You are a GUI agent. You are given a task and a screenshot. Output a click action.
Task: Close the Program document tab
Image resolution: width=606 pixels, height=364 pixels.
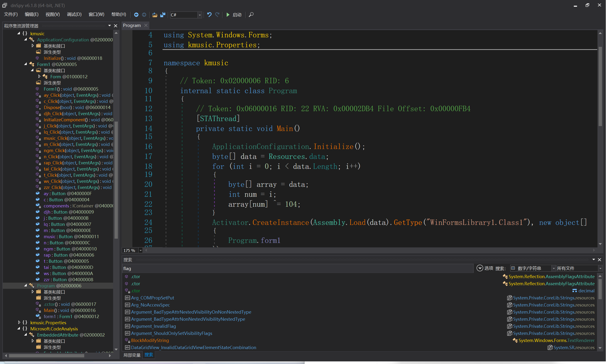point(146,26)
